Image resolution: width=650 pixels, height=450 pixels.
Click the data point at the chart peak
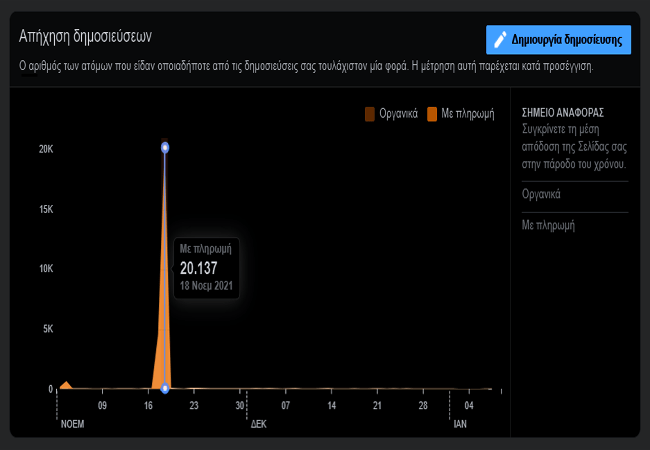(x=165, y=148)
